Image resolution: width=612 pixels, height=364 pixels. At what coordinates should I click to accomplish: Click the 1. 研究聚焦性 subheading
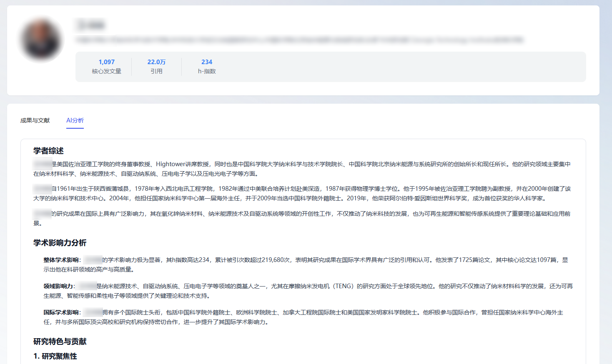click(x=56, y=357)
